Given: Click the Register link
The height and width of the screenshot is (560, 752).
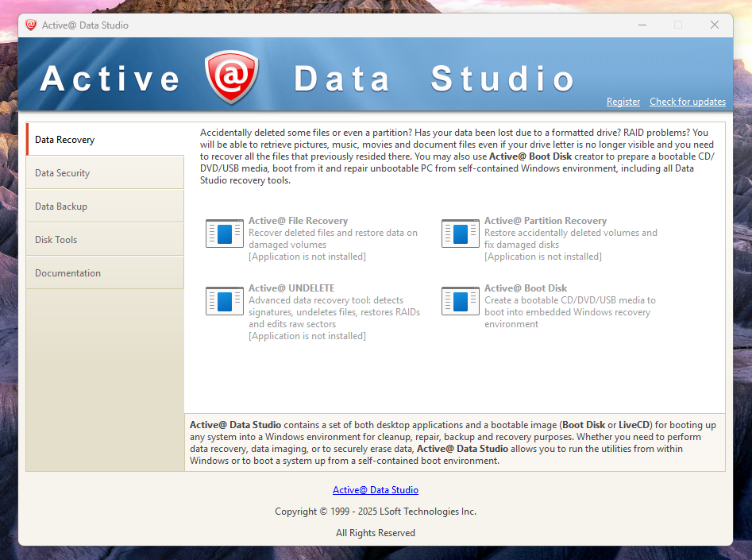Looking at the screenshot, I should [x=623, y=102].
